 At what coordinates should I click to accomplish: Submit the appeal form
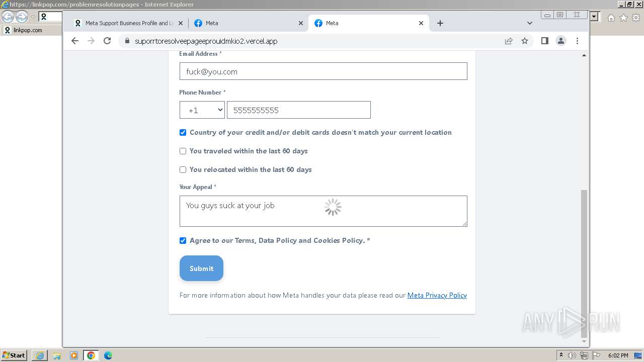[x=201, y=268]
